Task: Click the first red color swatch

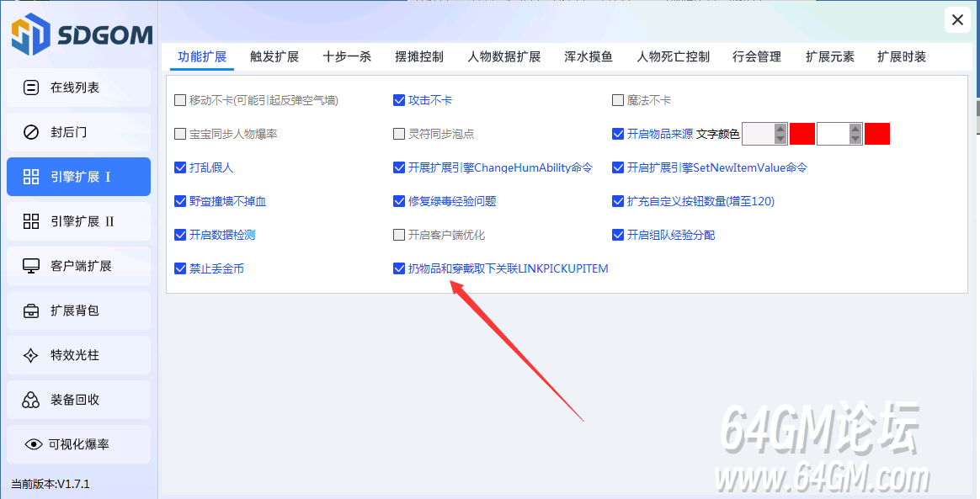Action: tap(802, 134)
